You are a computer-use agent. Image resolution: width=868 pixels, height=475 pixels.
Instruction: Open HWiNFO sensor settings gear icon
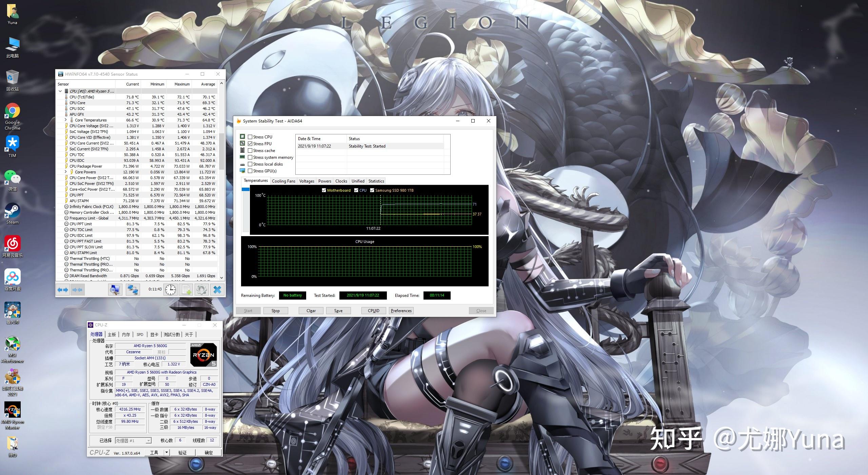click(x=201, y=289)
